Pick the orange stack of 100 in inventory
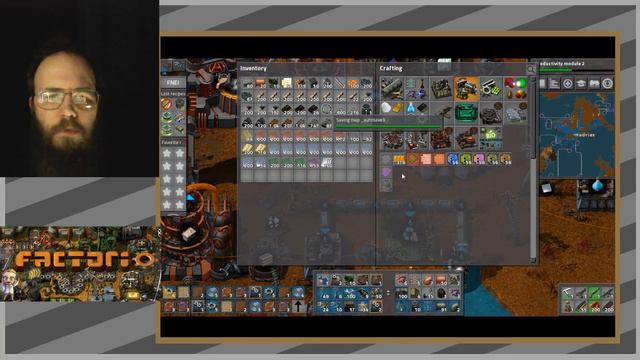The image size is (640, 360). point(353,83)
